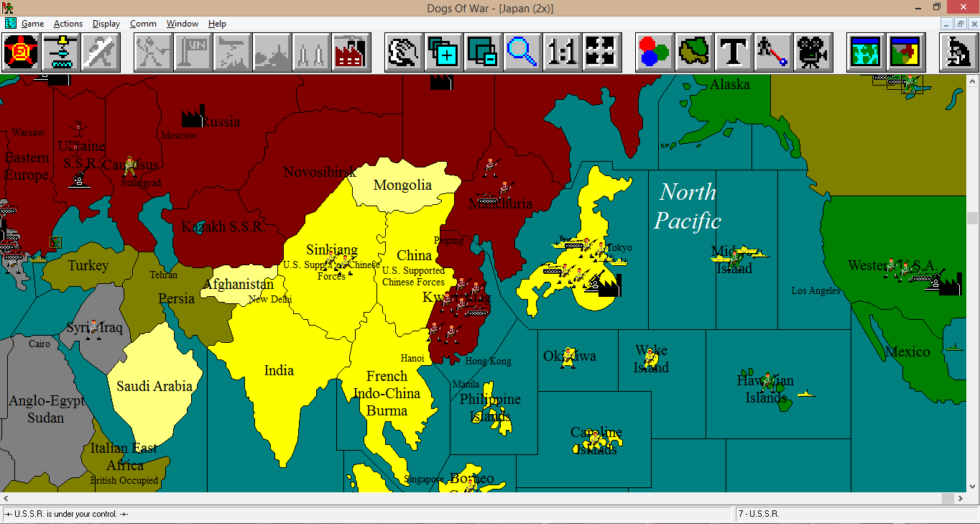The height and width of the screenshot is (524, 980).
Task: Click the four-arrows fit-to-window icon
Action: (601, 52)
